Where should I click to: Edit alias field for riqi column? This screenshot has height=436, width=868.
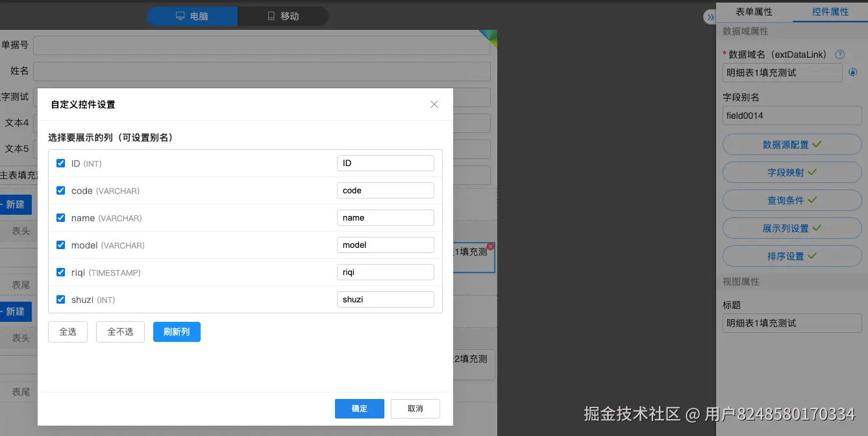386,272
